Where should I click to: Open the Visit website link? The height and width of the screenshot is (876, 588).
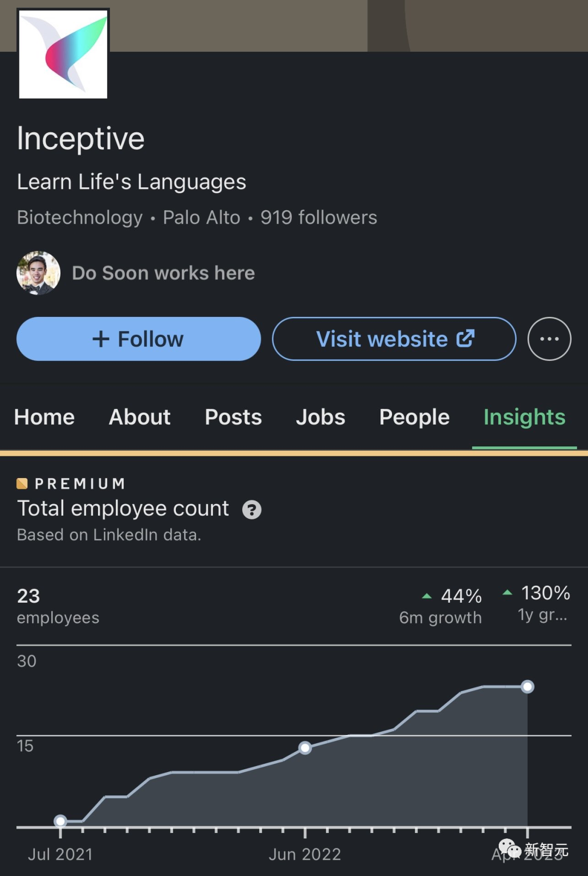coord(394,339)
